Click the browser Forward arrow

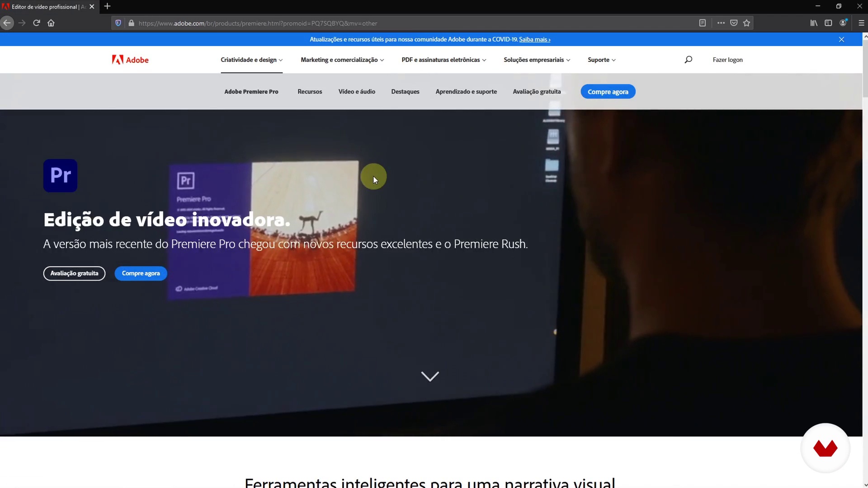pyautogui.click(x=22, y=23)
